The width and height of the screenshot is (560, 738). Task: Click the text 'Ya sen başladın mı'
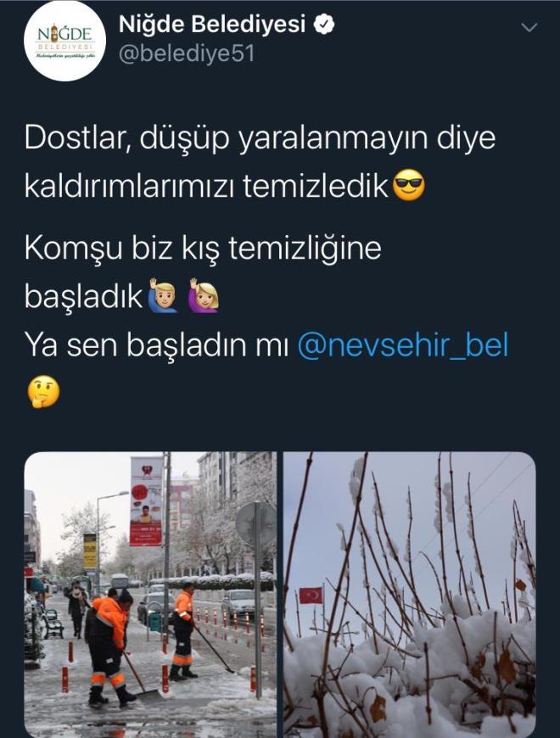click(x=157, y=345)
